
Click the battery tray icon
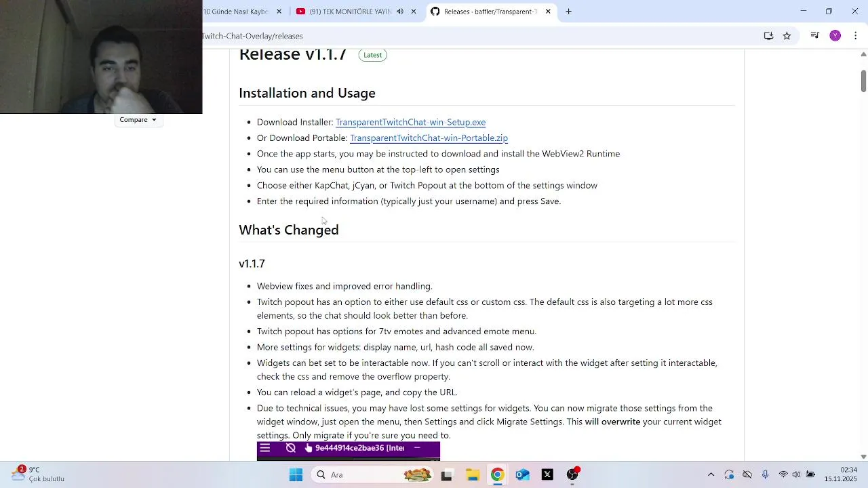coord(810,475)
